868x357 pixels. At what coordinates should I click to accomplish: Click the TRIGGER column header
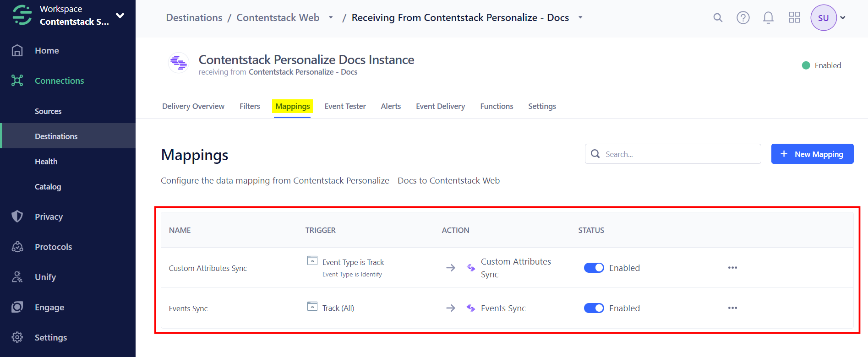(320, 230)
